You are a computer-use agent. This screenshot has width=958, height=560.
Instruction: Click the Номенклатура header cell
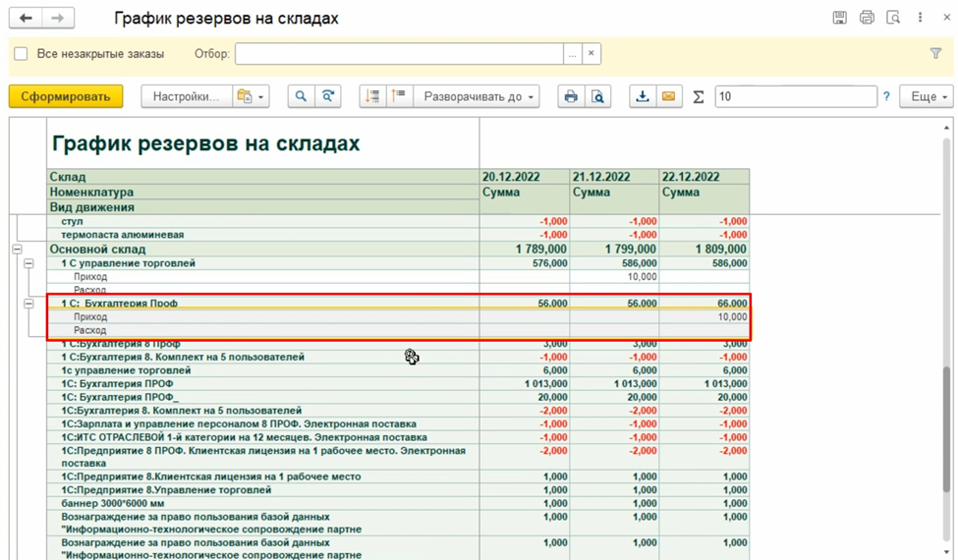(262, 192)
